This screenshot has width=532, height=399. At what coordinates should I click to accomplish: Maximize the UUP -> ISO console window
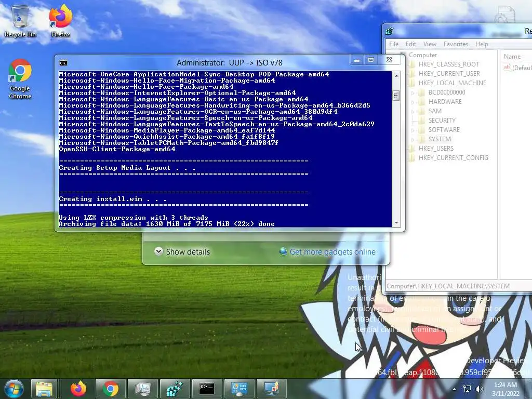click(371, 60)
